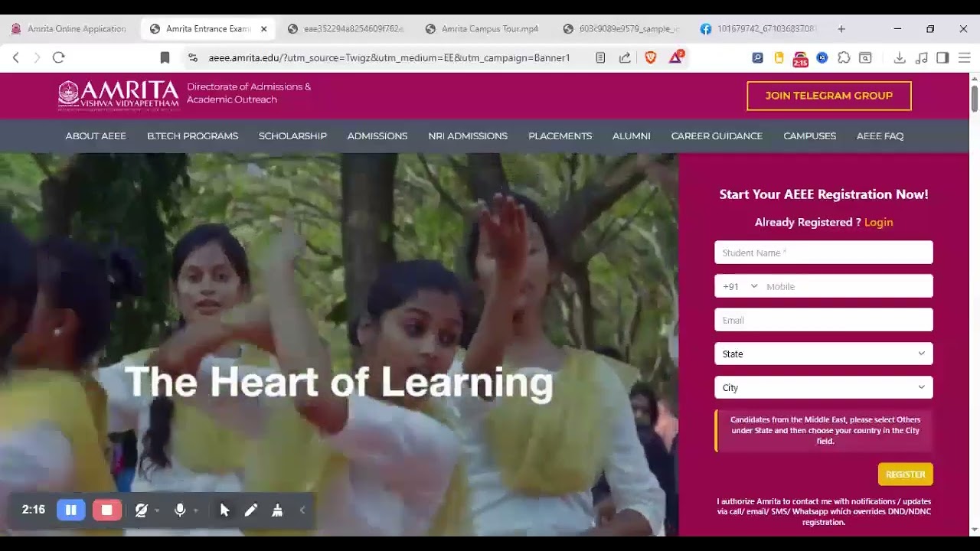The height and width of the screenshot is (551, 980).
Task: Click the browser forward arrow
Action: 36,57
